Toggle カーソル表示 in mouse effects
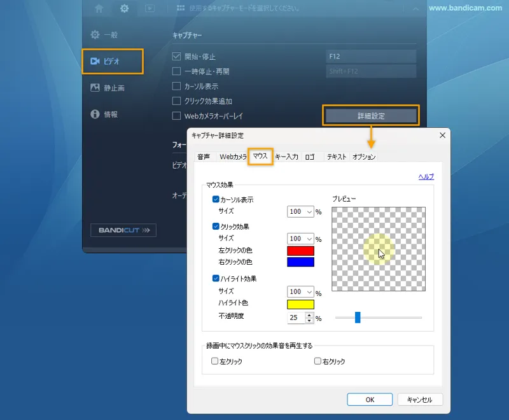The width and height of the screenshot is (509, 420). point(216,199)
